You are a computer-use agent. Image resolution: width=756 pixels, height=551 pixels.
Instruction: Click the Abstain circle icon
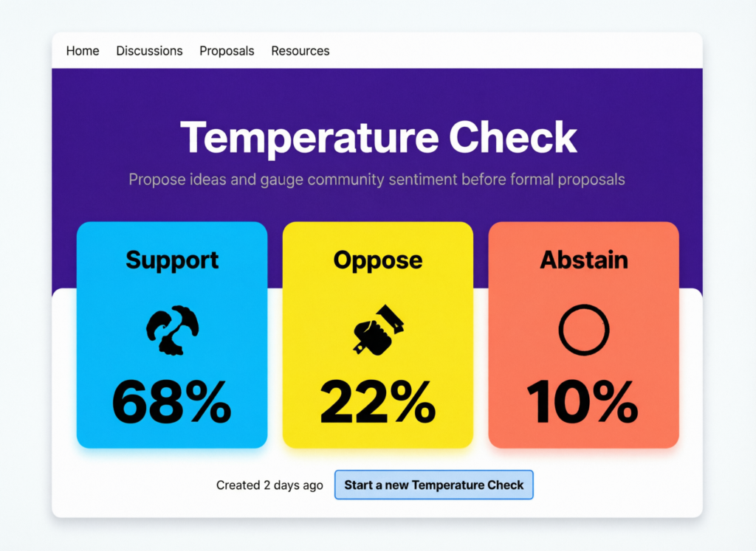(583, 330)
